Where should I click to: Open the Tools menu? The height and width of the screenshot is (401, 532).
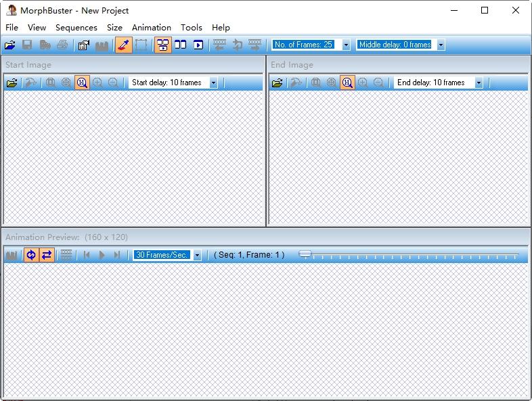(x=192, y=28)
